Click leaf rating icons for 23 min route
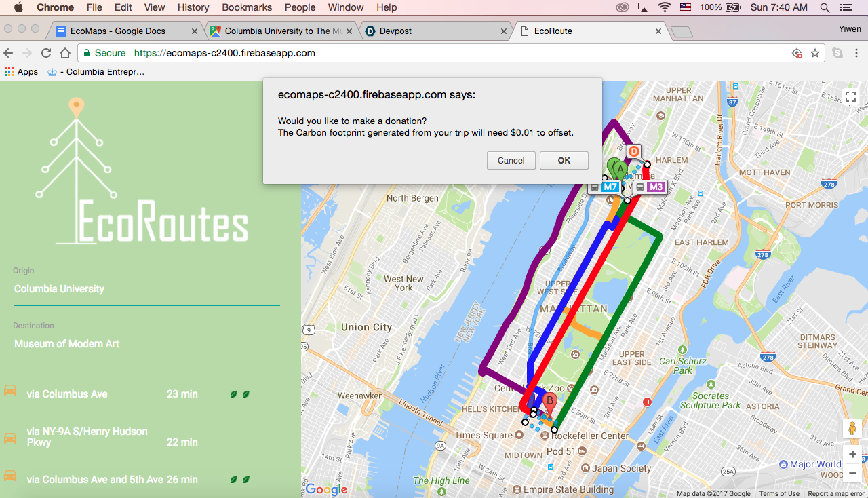This screenshot has width=868, height=498. pos(239,394)
